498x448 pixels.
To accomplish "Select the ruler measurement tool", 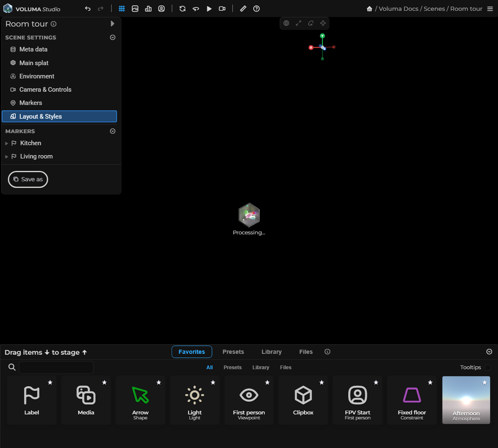I will (x=243, y=9).
